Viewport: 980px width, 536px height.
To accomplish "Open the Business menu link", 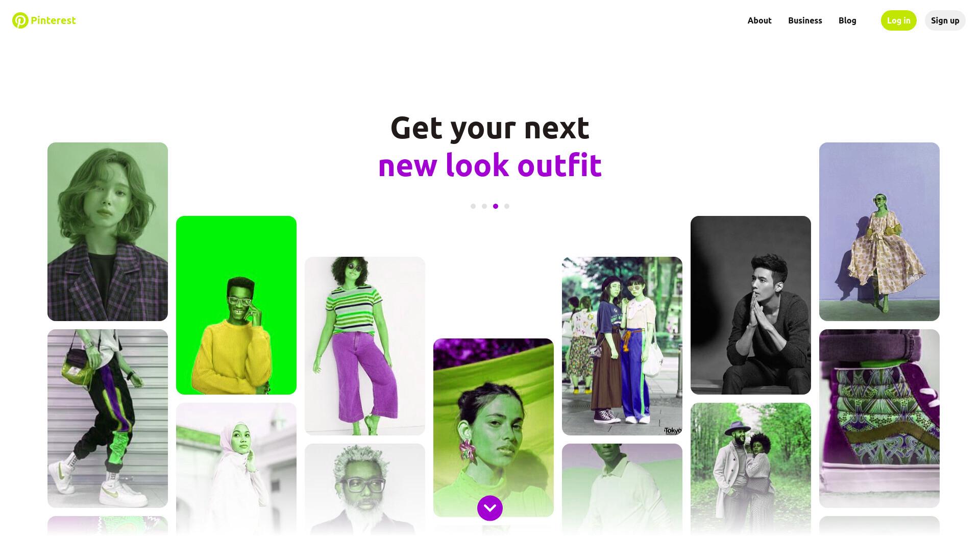I will [805, 20].
